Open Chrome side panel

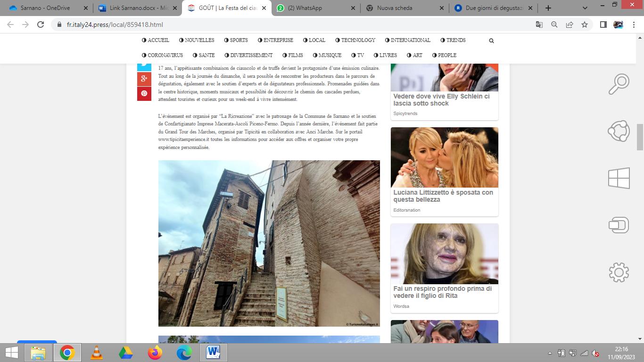click(603, 25)
